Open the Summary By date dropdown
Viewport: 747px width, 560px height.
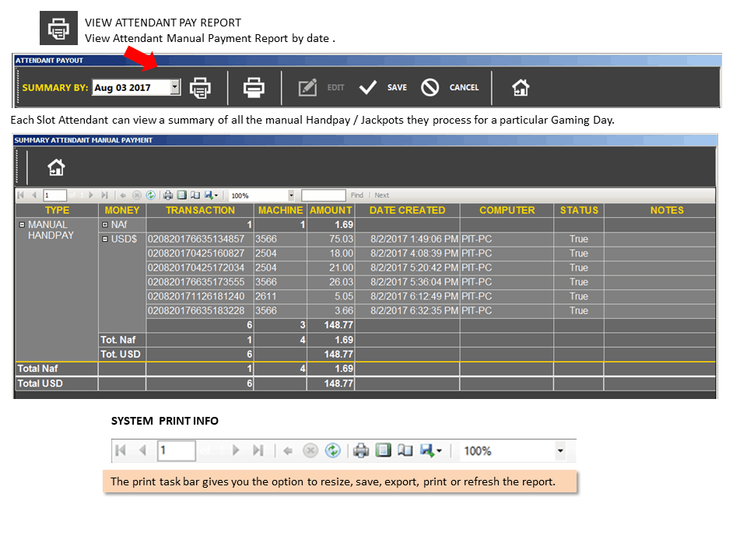[x=175, y=87]
